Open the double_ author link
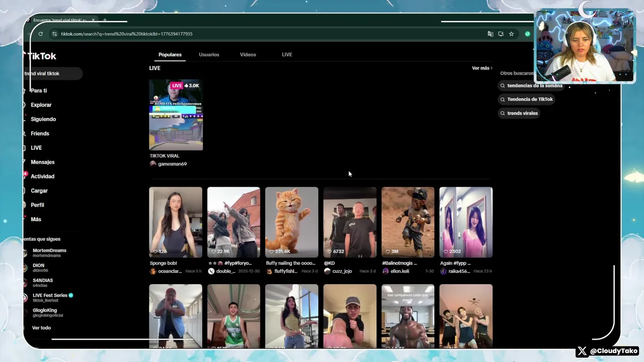The height and width of the screenshot is (362, 644). tap(225, 271)
